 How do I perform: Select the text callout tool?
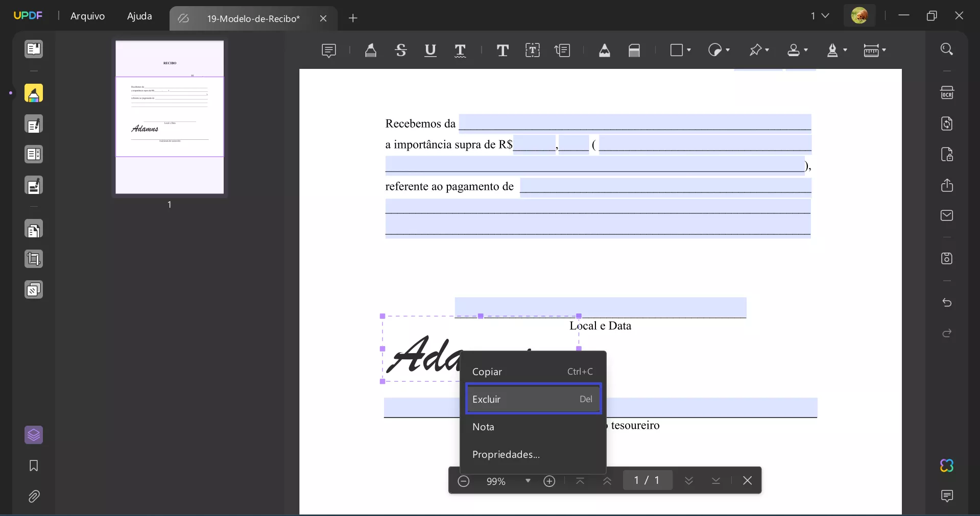pyautogui.click(x=562, y=50)
